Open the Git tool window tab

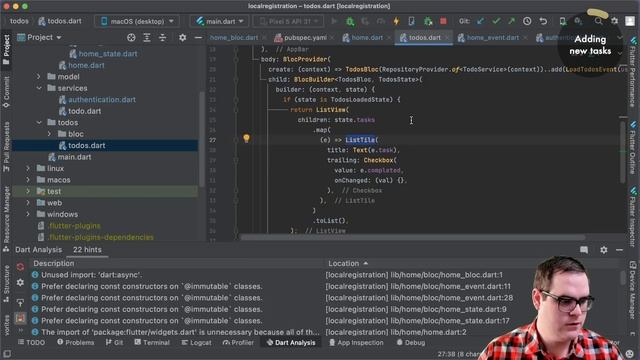(x=114, y=343)
